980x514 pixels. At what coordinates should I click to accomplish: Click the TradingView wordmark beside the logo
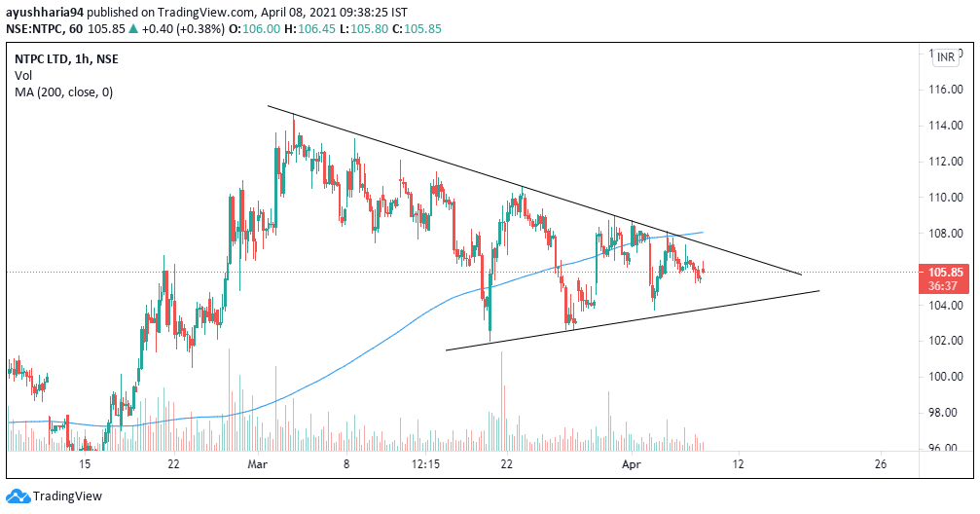(67, 496)
